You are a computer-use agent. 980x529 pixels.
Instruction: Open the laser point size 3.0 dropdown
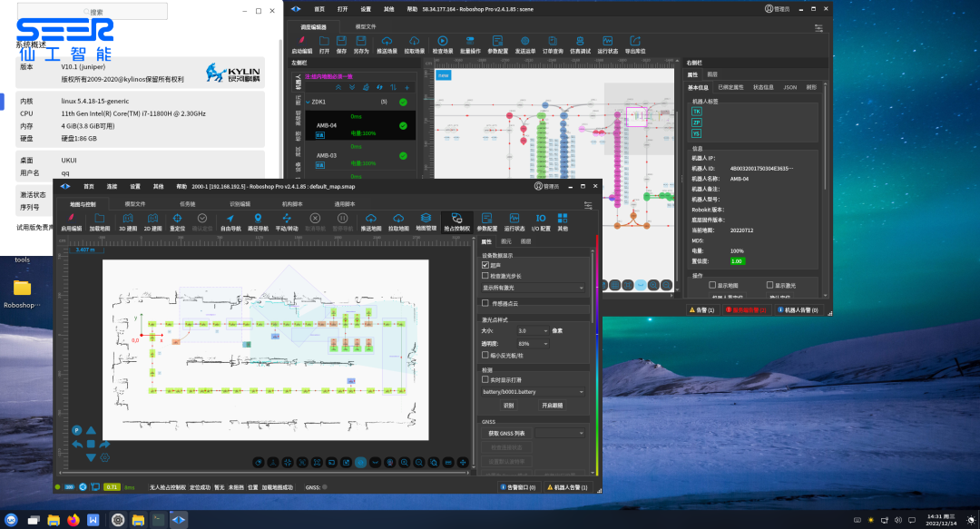tap(533, 331)
